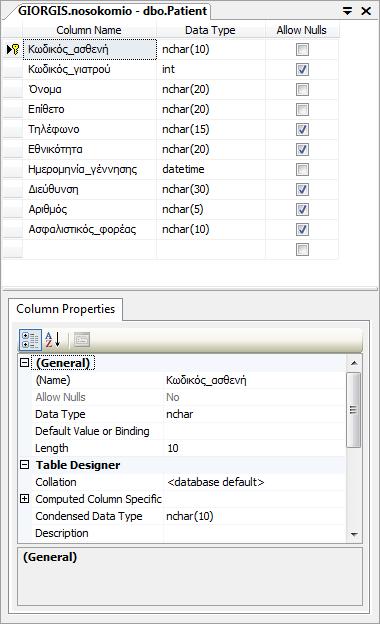Screen dimensions: 380x624
Task: Click the Alphabetical sort icon
Action: pyautogui.click(x=53, y=340)
